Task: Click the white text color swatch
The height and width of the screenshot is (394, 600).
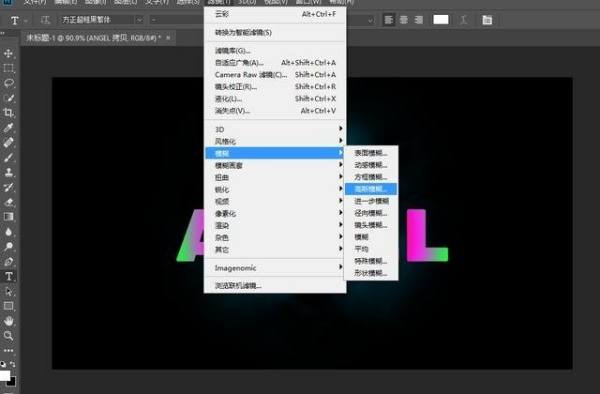Action: (441, 20)
